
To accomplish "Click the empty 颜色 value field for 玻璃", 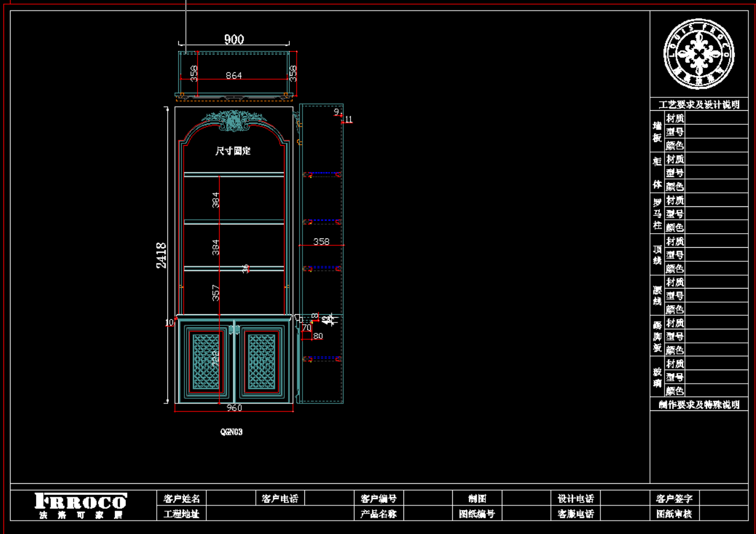I will coord(716,391).
